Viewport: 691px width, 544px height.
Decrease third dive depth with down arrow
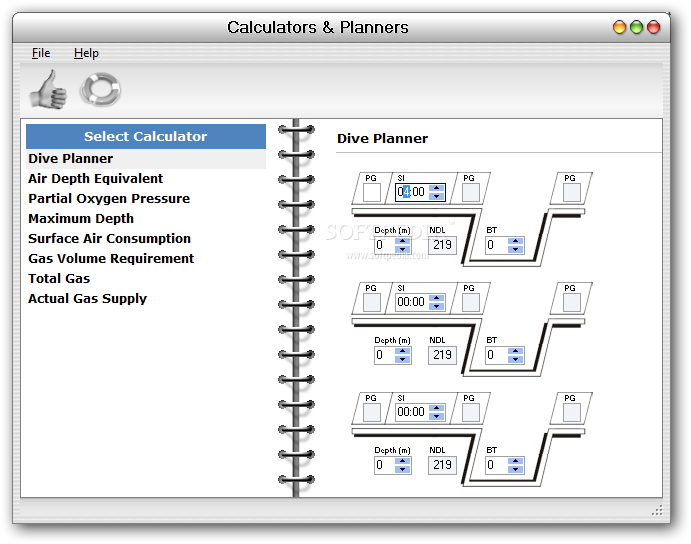[402, 469]
